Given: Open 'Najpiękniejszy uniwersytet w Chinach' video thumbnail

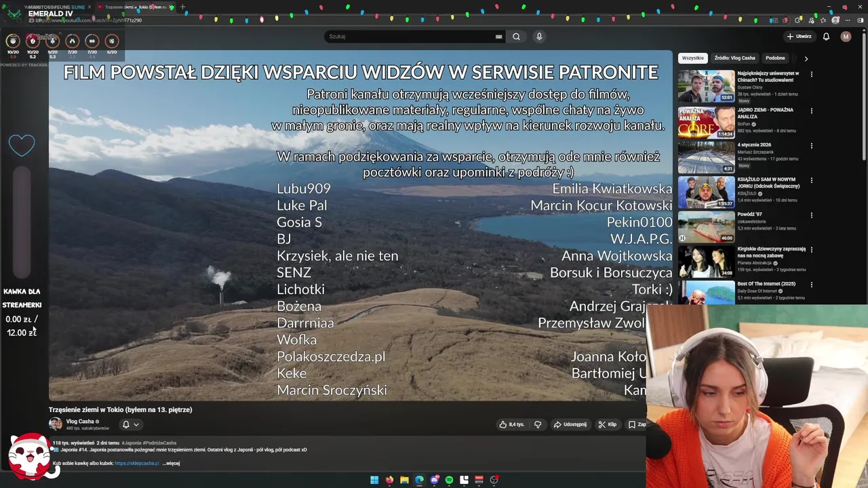Looking at the screenshot, I should [x=706, y=86].
